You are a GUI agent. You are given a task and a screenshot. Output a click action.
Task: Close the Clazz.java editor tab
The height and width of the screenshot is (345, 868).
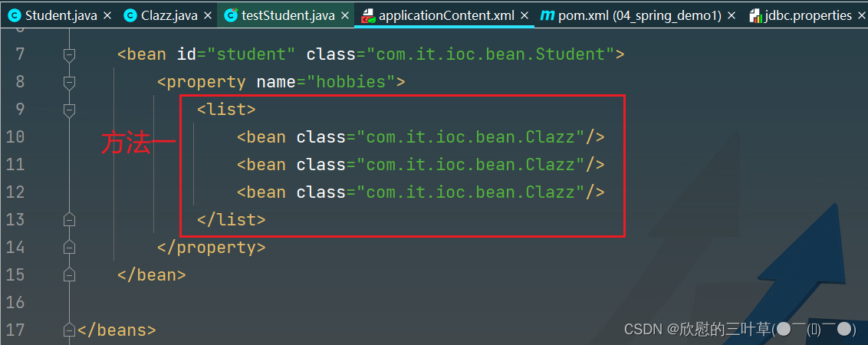[206, 15]
